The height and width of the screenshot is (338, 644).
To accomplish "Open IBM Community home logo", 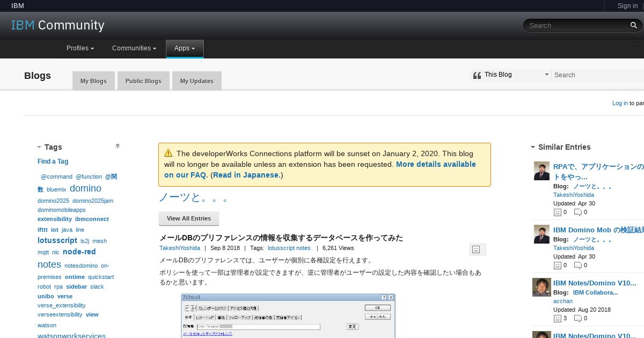I will [x=57, y=25].
